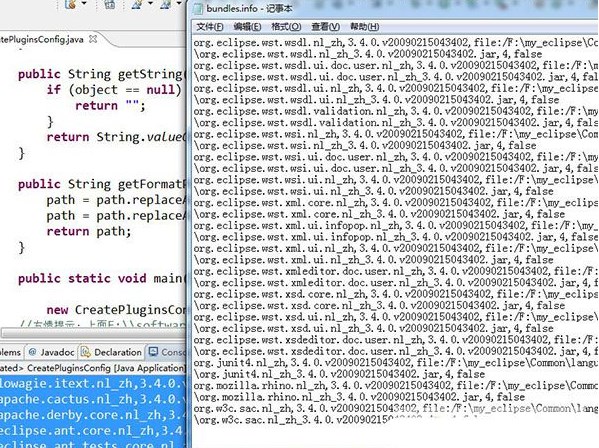
Task: Click 'public String getString' method line in Eclipse editor
Action: (101, 74)
